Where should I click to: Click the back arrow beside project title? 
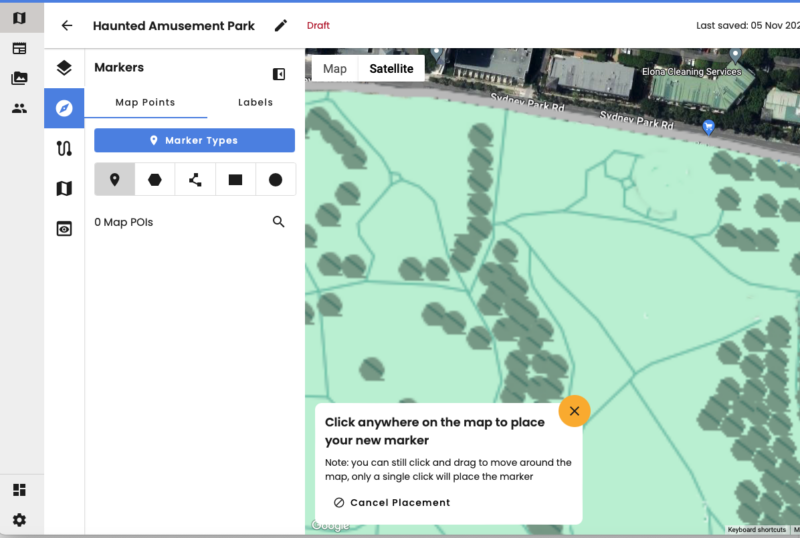[67, 26]
